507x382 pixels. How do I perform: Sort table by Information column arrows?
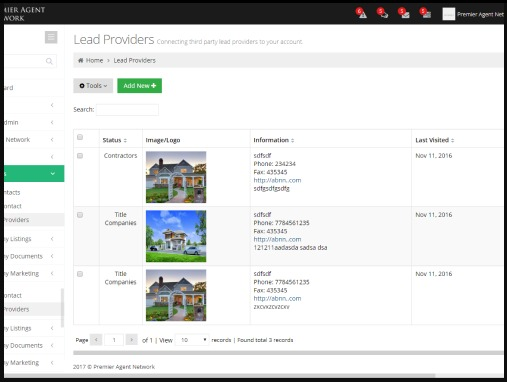coord(292,140)
